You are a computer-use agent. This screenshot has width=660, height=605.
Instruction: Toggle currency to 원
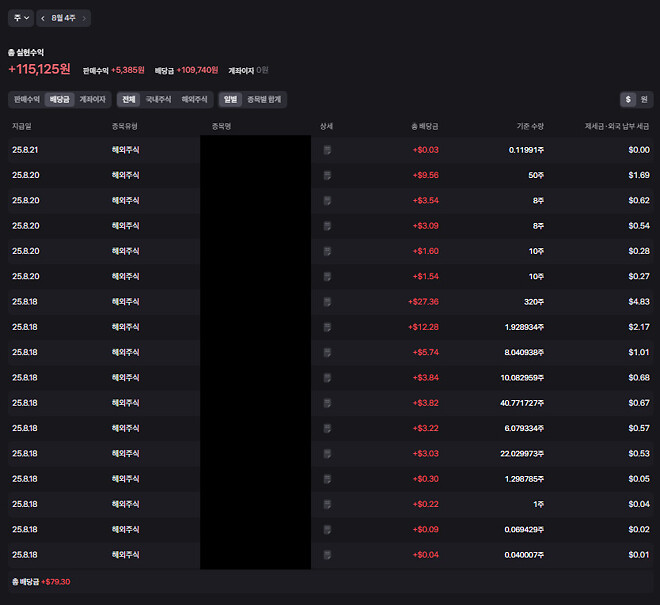click(x=644, y=99)
